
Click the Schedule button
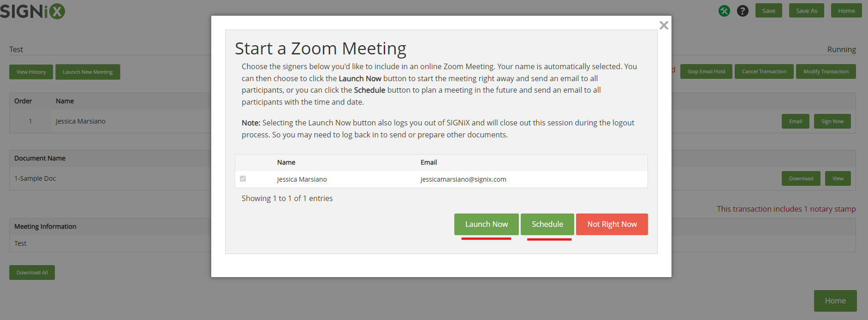547,224
